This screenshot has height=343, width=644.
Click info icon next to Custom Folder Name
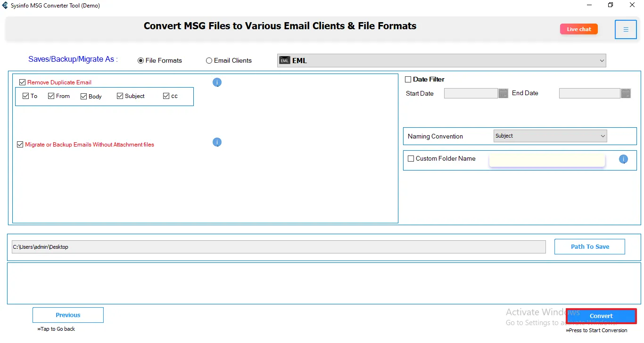623,159
